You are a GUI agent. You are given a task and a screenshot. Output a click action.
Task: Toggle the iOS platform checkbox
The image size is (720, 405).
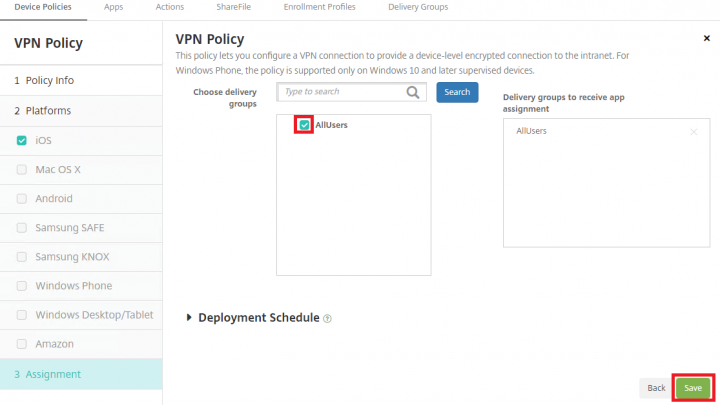click(22, 141)
